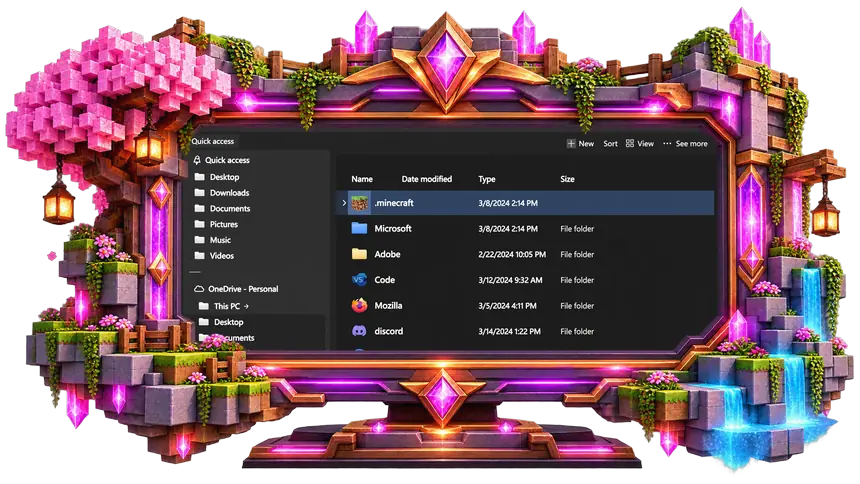The width and height of the screenshot is (860, 484).
Task: Expand This PC with its arrow
Action: click(246, 306)
